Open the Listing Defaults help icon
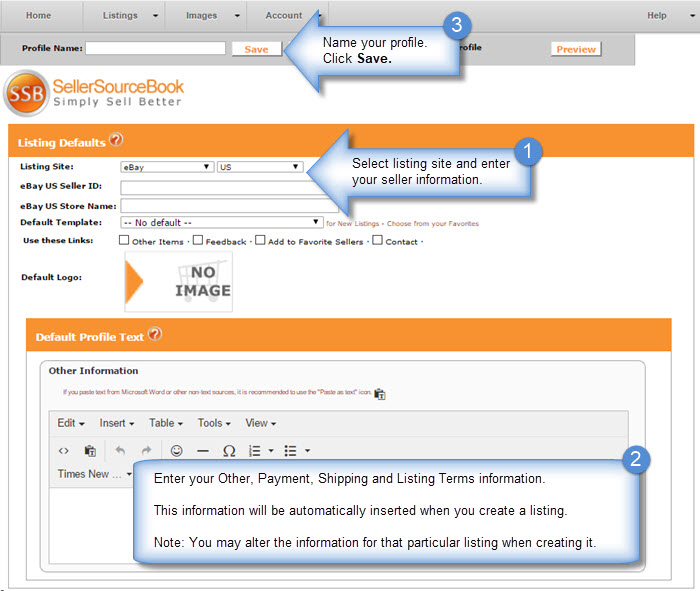 (x=116, y=140)
